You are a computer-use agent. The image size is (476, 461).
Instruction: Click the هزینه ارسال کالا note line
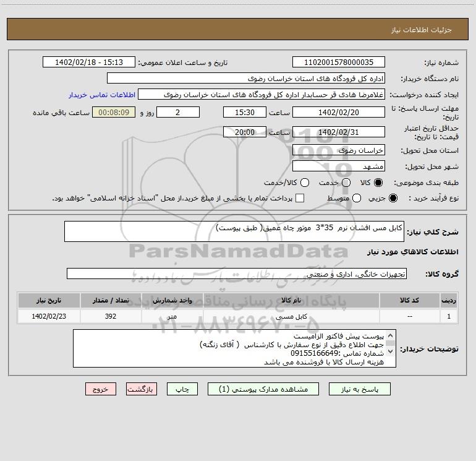click(x=324, y=362)
